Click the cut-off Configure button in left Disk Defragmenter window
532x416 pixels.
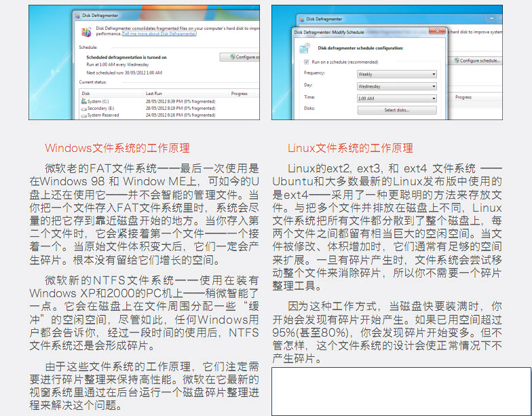click(240, 57)
